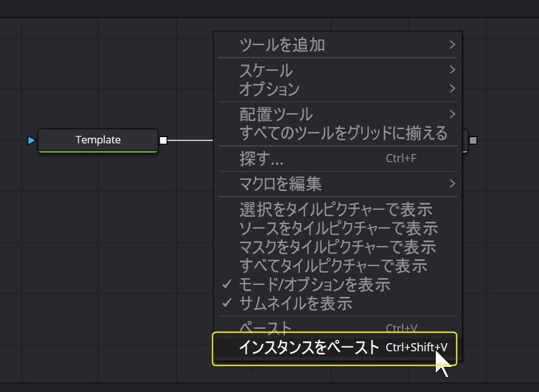The width and height of the screenshot is (539, 392).
Task: Click the chevron arrow beside スケール
Action: 453,70
